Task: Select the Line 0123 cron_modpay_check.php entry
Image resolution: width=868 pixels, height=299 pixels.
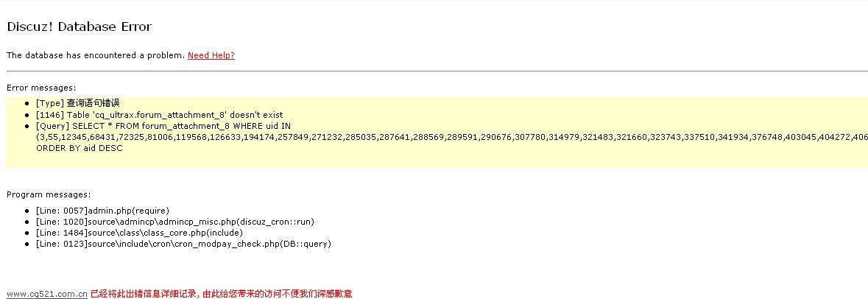Action: [183, 245]
